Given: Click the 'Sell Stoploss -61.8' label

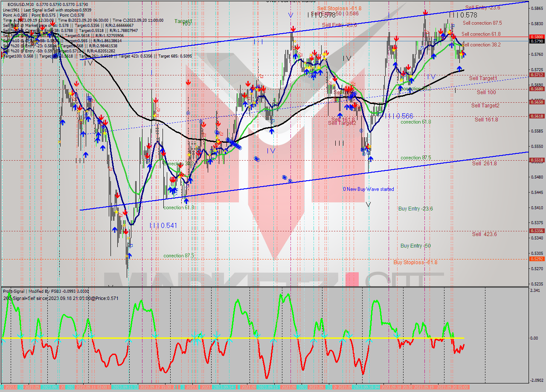Looking at the screenshot, I should tap(339, 9).
